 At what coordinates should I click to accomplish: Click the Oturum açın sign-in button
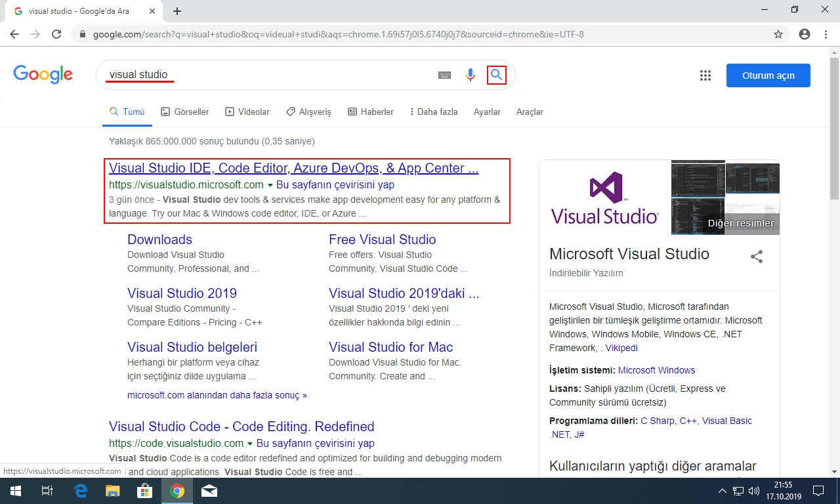(x=768, y=75)
